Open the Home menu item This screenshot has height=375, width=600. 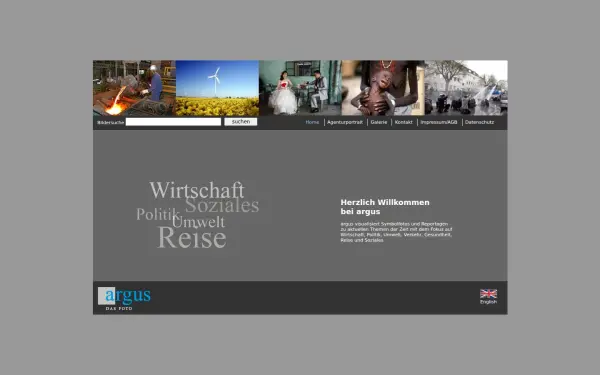point(312,122)
